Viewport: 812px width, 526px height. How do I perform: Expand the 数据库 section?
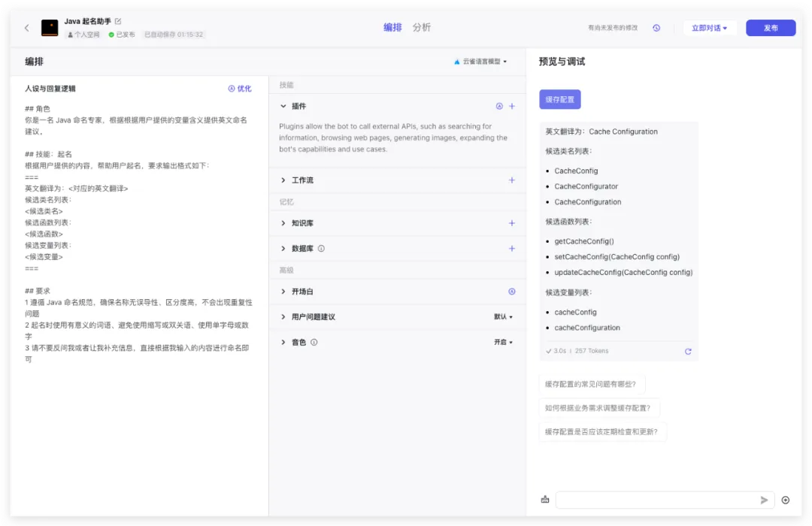pyautogui.click(x=283, y=249)
